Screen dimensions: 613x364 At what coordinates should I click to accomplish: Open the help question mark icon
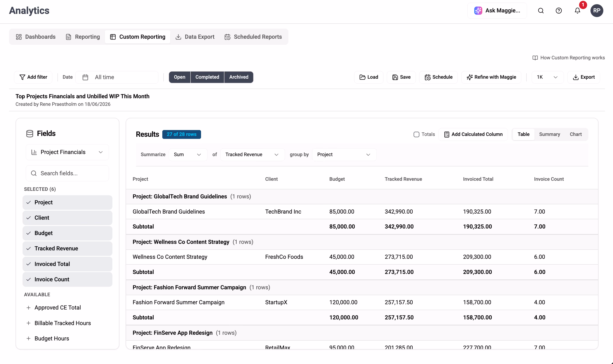[558, 11]
